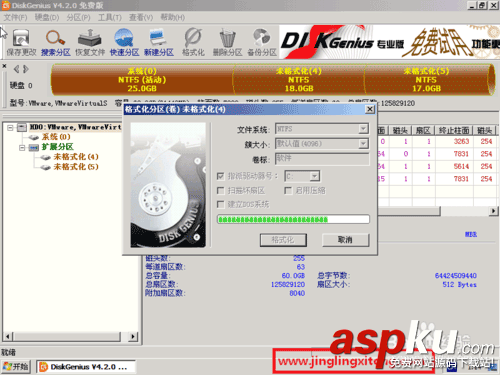Click the 开始 Start button
Image resolution: width=500 pixels, height=375 pixels.
tap(16, 367)
